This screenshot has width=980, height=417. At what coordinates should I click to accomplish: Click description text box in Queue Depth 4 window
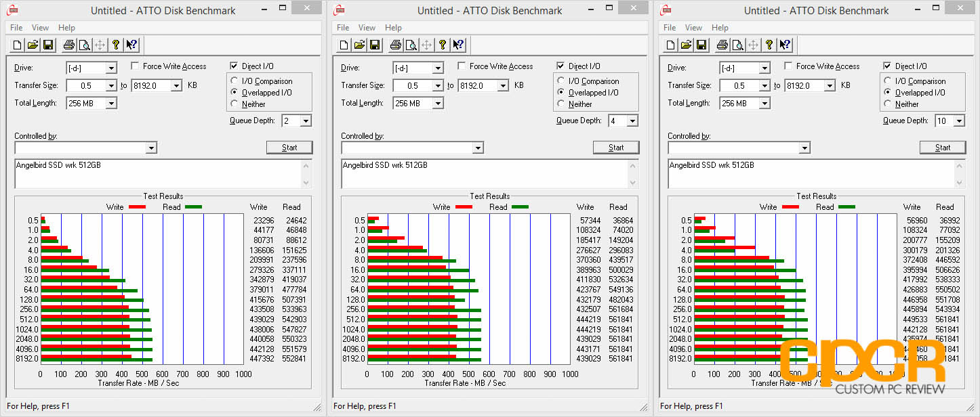point(490,174)
